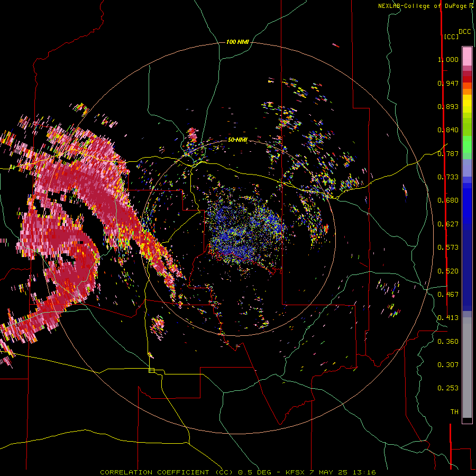This screenshot has width=476, height=476.
Task: Click the 0.733 value on color scale
Action: coord(448,177)
